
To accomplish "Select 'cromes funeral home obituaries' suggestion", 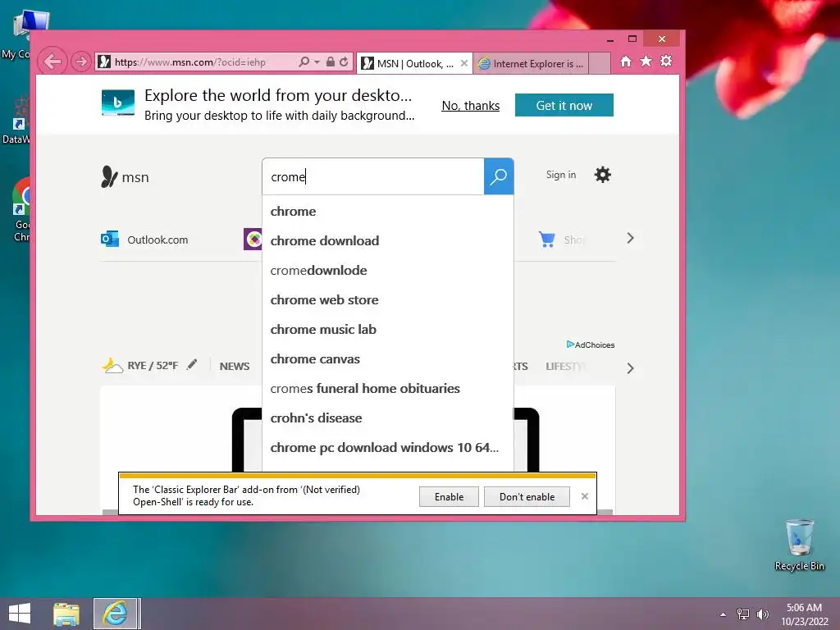I will click(x=388, y=388).
